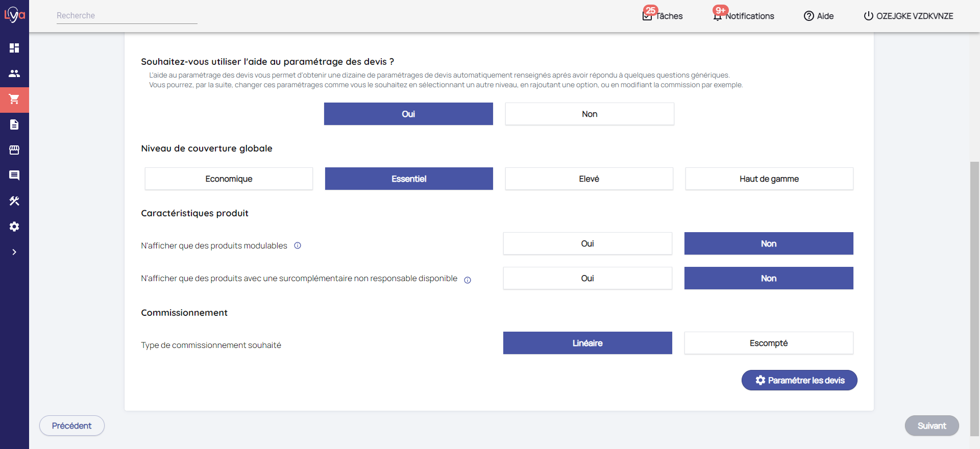Focus the Recherche search field
Image resolution: width=980 pixels, height=449 pixels.
pos(127,16)
